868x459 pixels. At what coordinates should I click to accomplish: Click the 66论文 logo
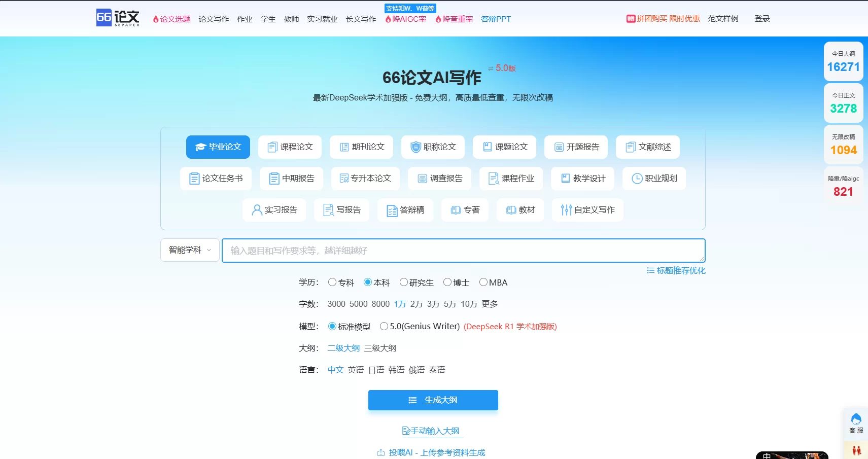[118, 18]
